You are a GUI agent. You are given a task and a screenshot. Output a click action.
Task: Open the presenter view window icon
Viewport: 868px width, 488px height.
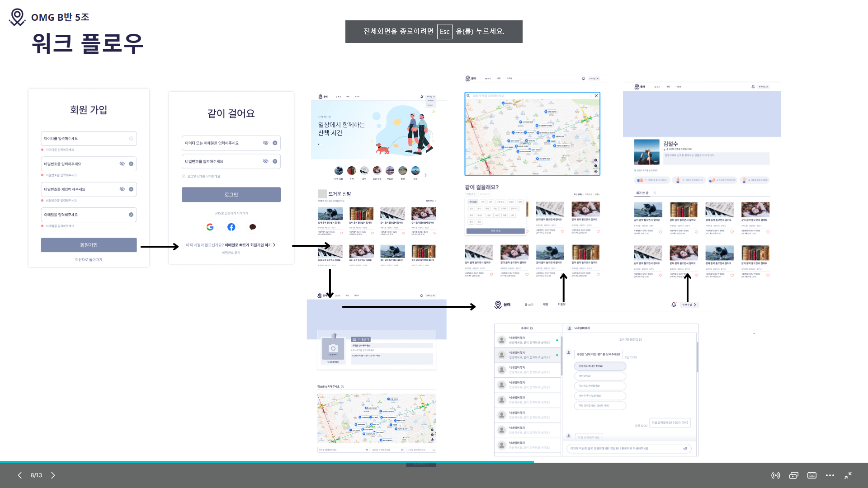coord(794,475)
